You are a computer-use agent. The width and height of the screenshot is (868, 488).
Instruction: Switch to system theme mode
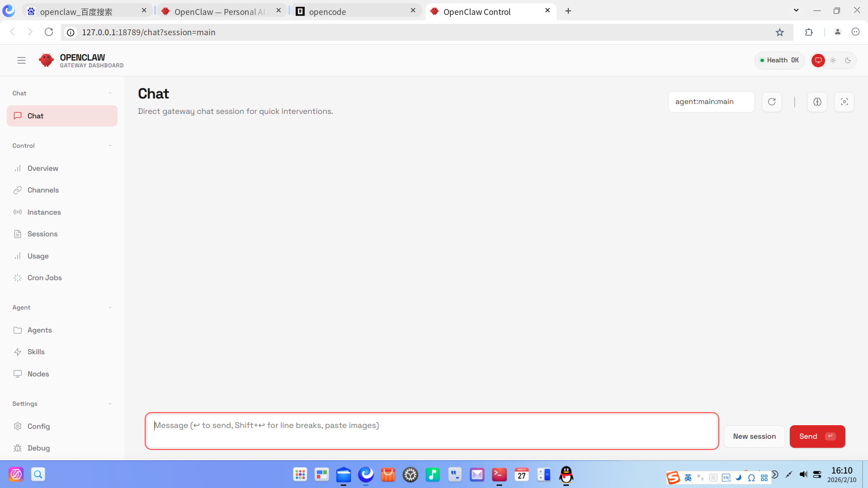pyautogui.click(x=818, y=60)
